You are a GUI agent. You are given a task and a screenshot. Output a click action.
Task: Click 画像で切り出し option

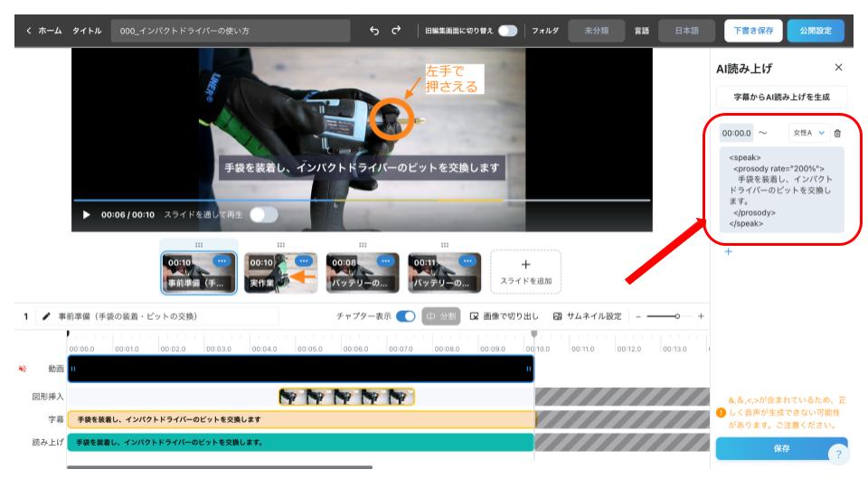tap(505, 316)
